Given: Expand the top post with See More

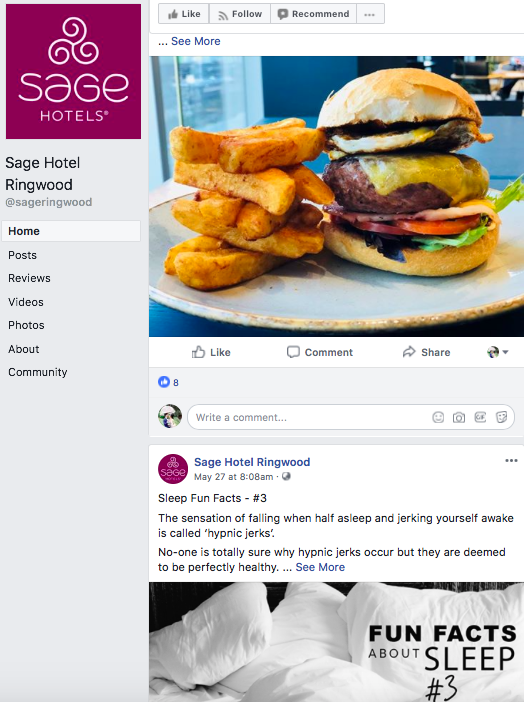Looking at the screenshot, I should pyautogui.click(x=196, y=41).
